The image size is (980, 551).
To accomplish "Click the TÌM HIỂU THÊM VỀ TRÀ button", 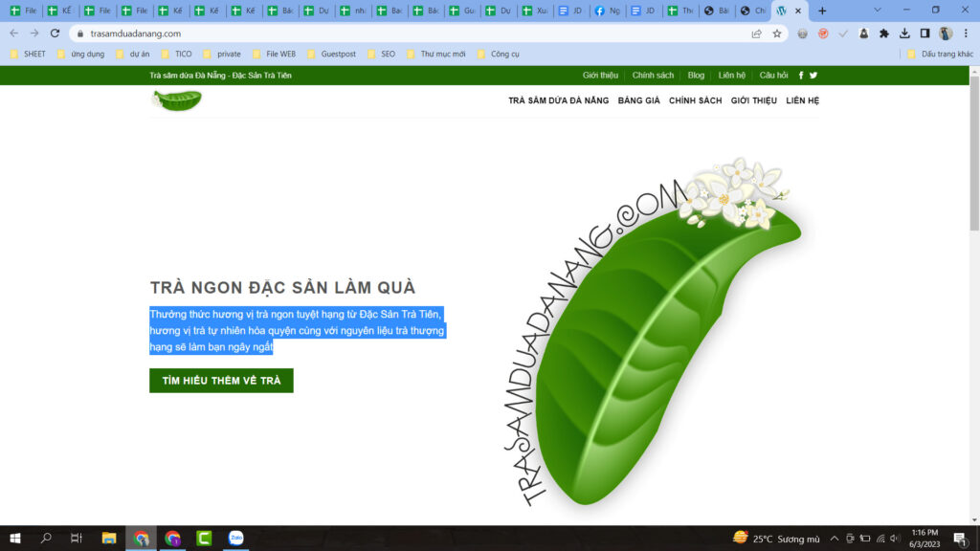I will (221, 381).
